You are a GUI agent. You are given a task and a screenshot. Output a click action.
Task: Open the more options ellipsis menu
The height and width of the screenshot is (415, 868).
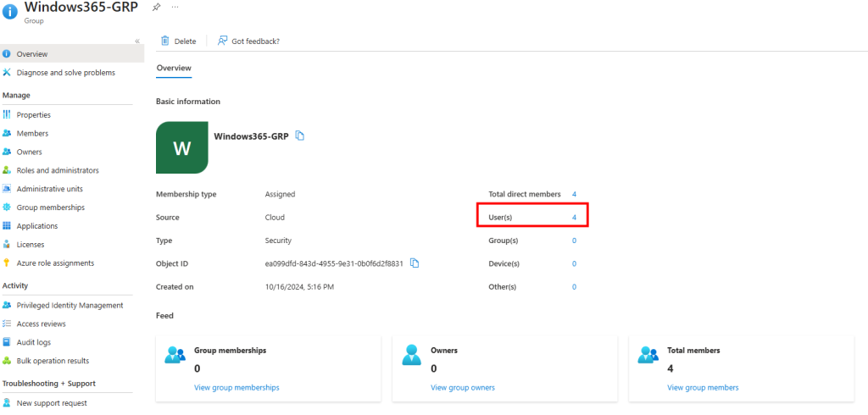pyautogui.click(x=175, y=7)
